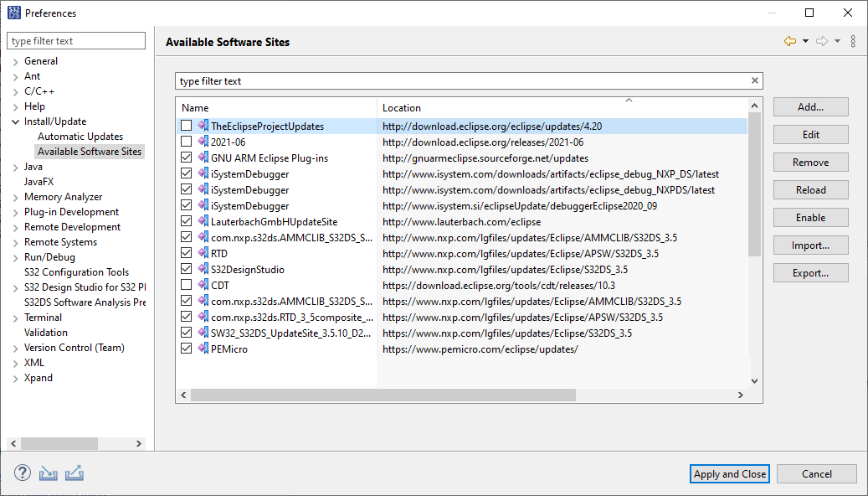Check the CDT software site checkbox

[x=186, y=284]
